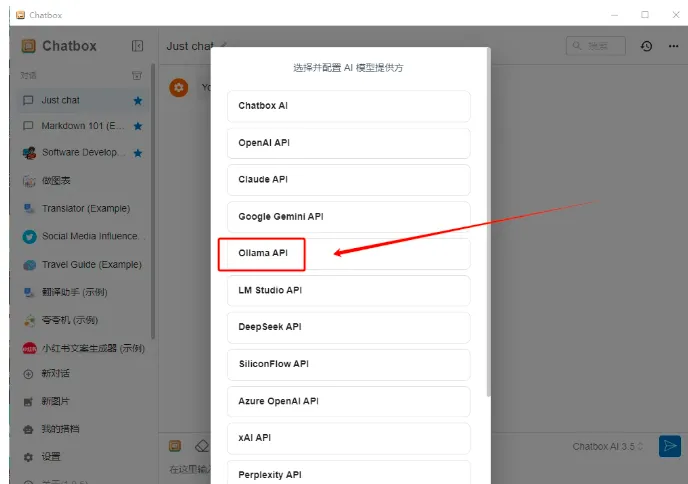
Task: Close the Chatbox window
Action: pos(676,15)
